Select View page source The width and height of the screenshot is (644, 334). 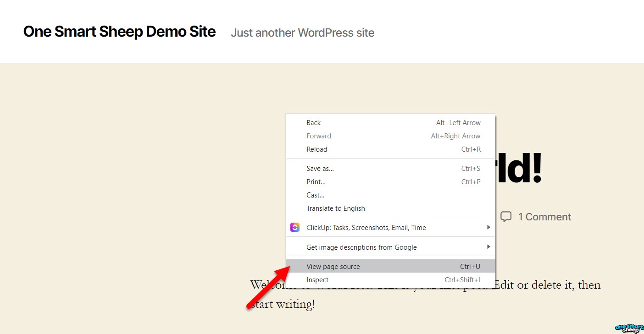(391, 266)
